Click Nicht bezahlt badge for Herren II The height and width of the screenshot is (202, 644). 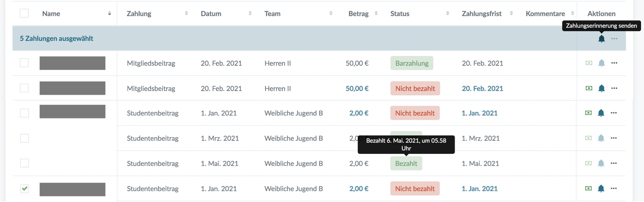point(415,88)
